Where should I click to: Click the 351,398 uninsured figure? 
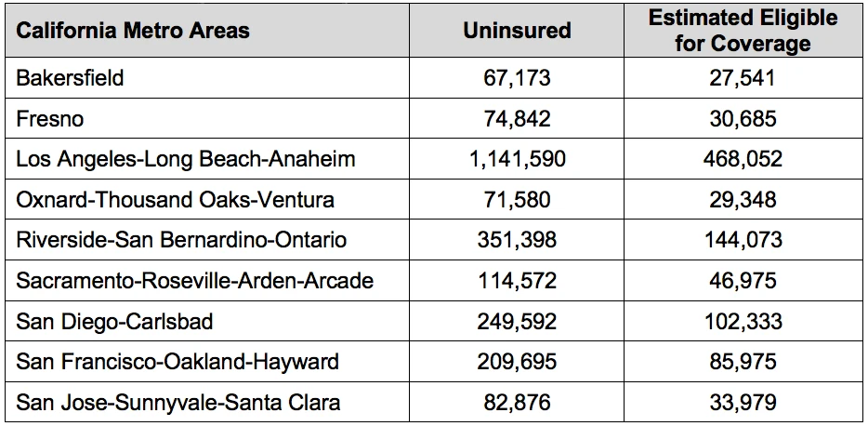[517, 240]
